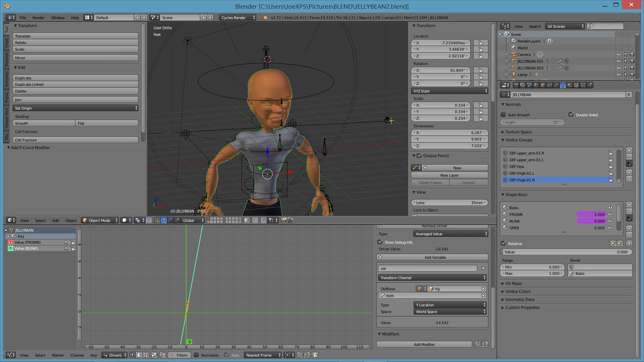Remove the var driver variable
644x362 pixels.
click(x=483, y=268)
